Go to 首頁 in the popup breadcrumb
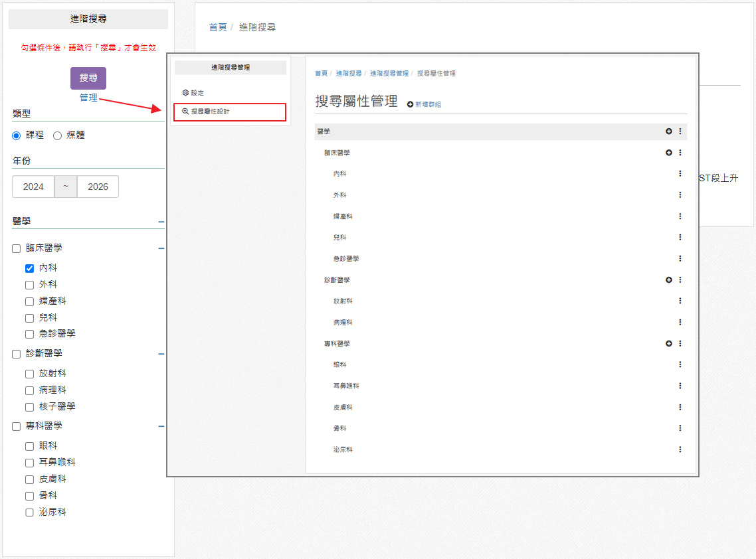Image resolution: width=756 pixels, height=559 pixels. pyautogui.click(x=321, y=73)
